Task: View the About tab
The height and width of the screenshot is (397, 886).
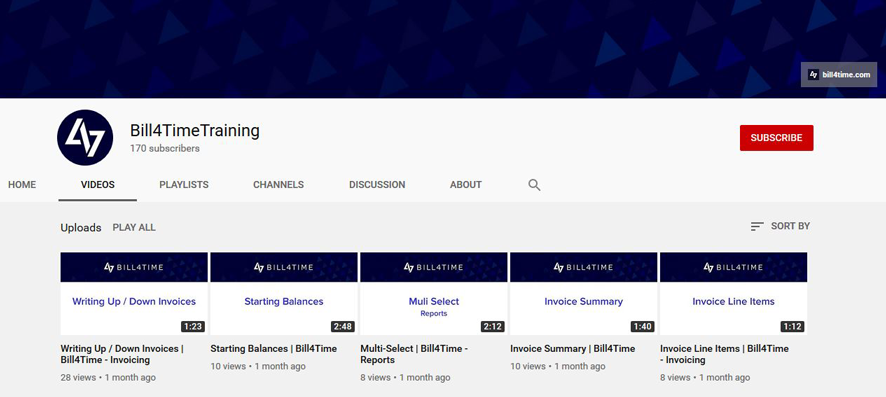Action: point(466,185)
